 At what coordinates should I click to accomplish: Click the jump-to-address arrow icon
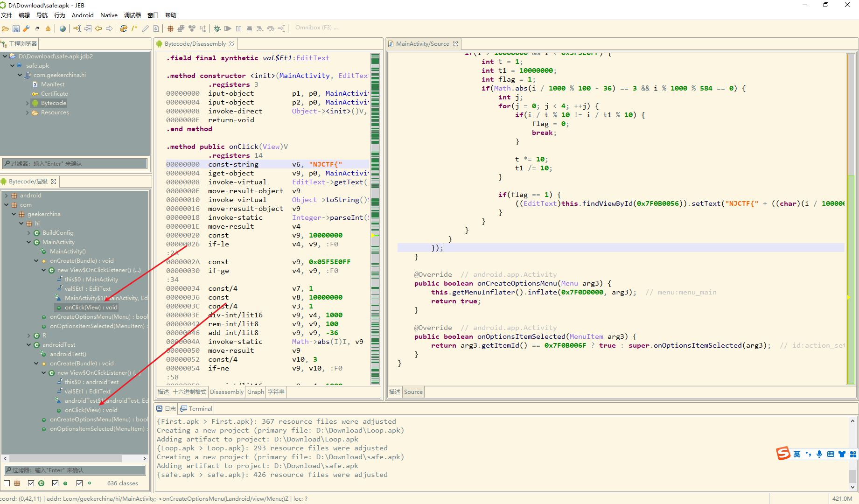(x=77, y=28)
